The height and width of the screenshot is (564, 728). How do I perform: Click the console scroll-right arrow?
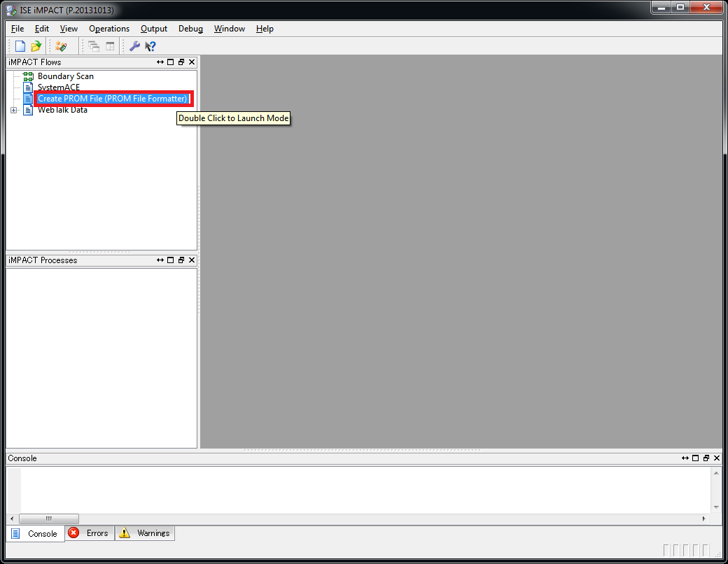(x=704, y=519)
